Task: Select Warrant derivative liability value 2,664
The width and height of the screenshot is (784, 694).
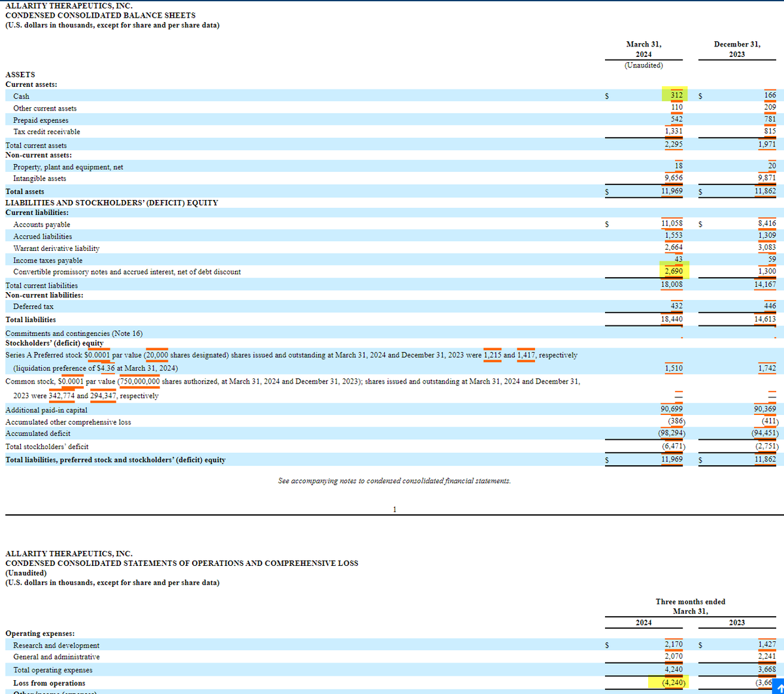Action: [673, 248]
